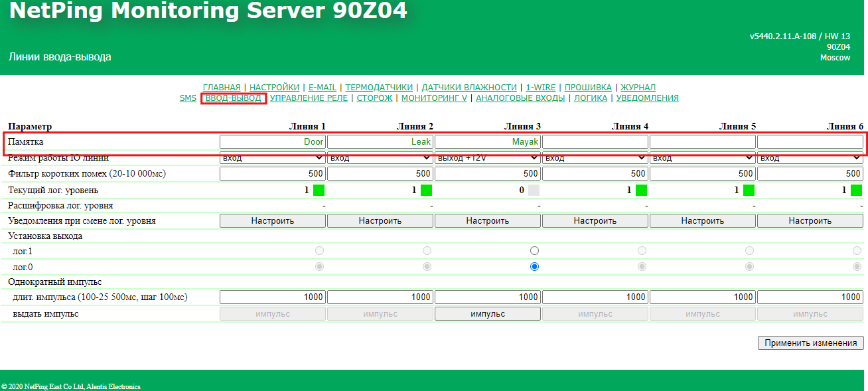Viewport: 868px width, 391px height.
Task: Select the log.0 radio button for Line 1
Action: click(319, 266)
